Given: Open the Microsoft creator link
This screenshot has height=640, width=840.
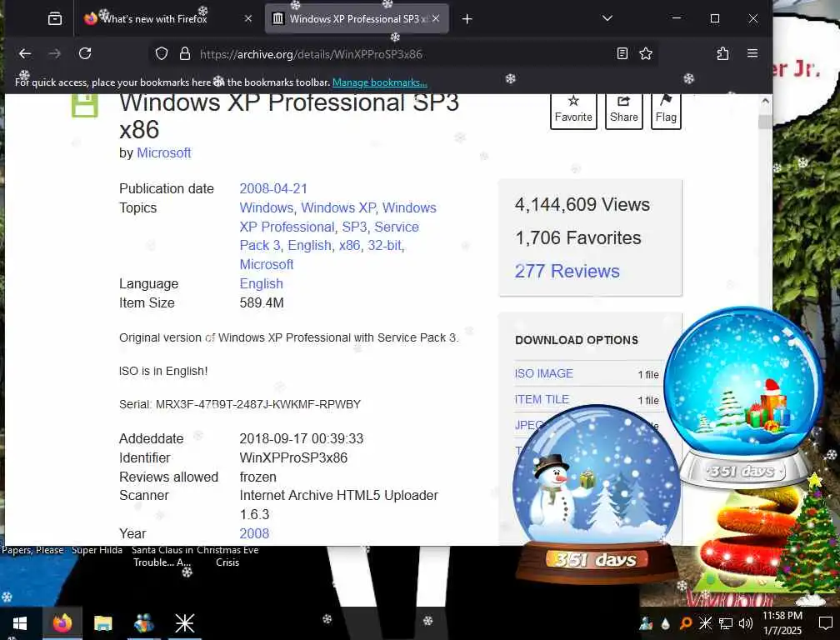Looking at the screenshot, I should [x=164, y=153].
